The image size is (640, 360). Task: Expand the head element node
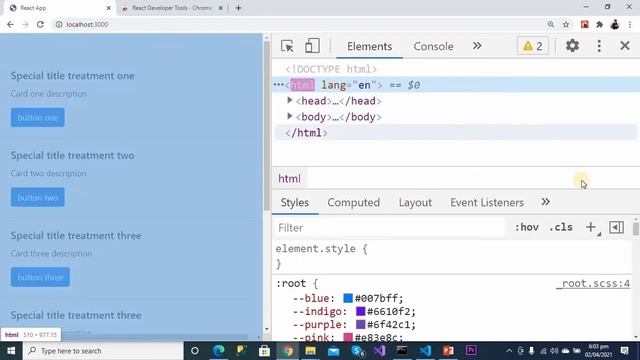[289, 100]
